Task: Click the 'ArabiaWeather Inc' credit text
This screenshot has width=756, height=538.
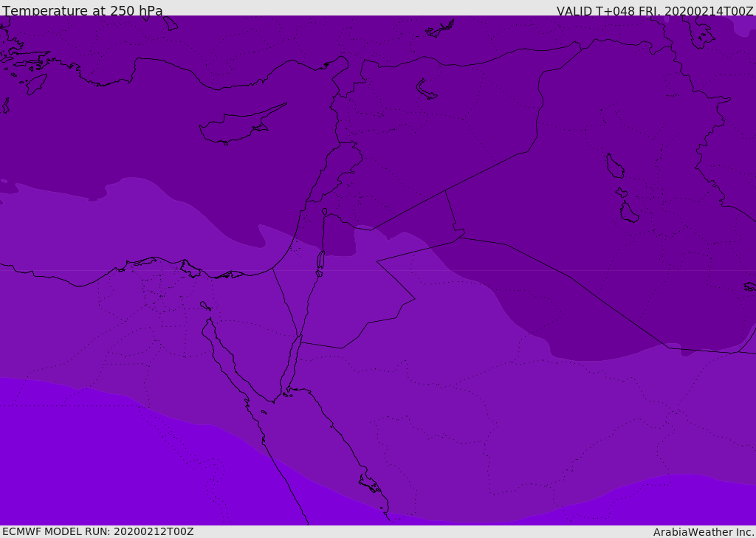Action: pyautogui.click(x=703, y=532)
